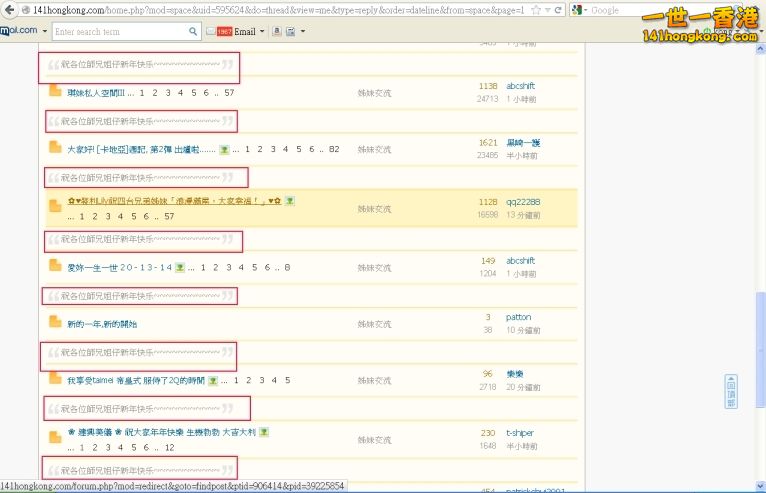Click folder icon beside 琳妹私人空間III thread
This screenshot has height=493, width=766.
[55, 92]
